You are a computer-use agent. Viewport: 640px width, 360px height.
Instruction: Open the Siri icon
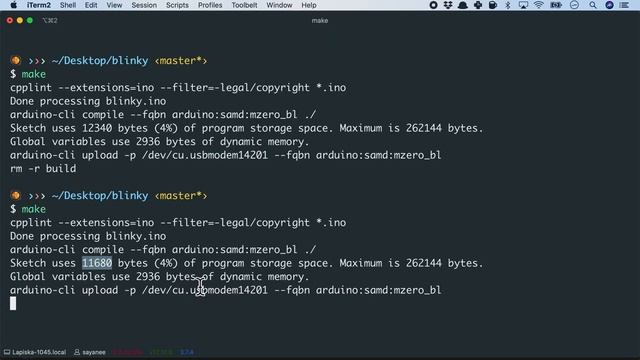(x=609, y=5)
